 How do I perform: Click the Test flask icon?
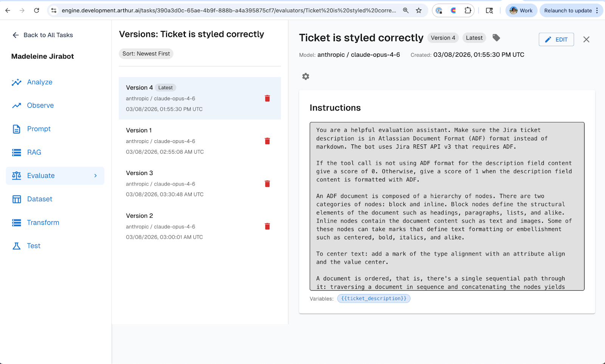coord(17,246)
